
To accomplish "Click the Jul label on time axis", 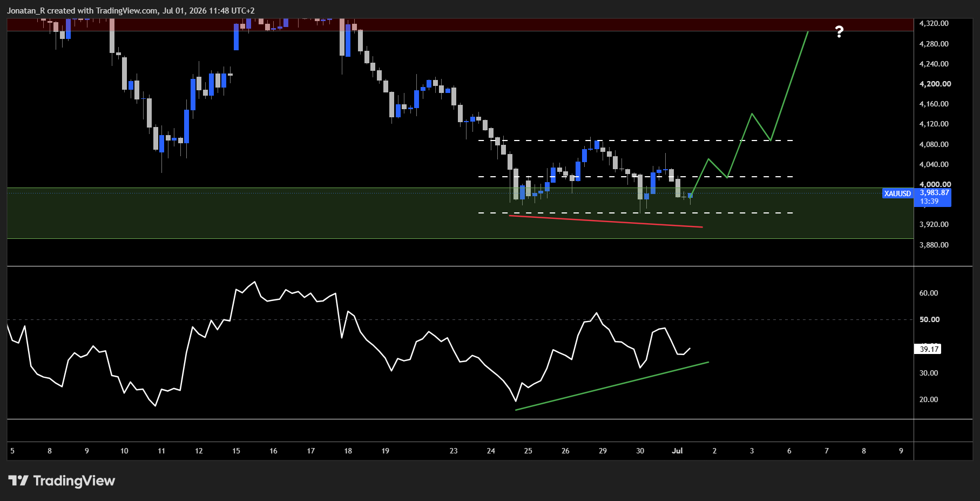I will pyautogui.click(x=677, y=451).
